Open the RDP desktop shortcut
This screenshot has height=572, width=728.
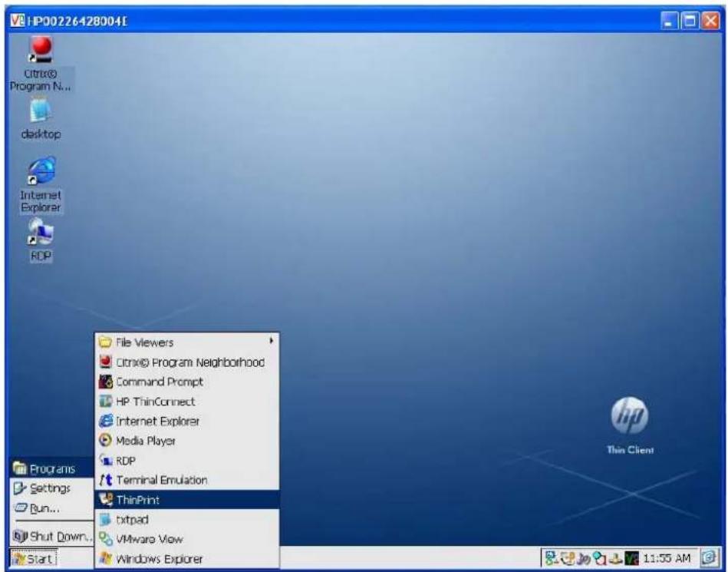pos(41,240)
